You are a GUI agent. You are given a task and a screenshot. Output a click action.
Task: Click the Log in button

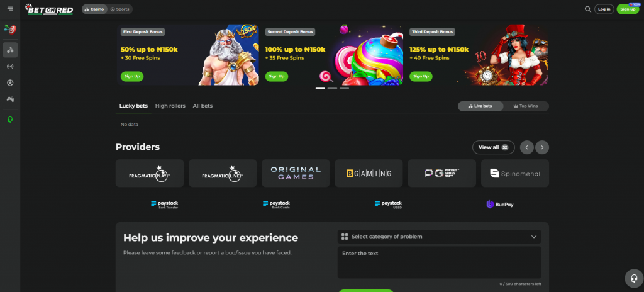[604, 9]
